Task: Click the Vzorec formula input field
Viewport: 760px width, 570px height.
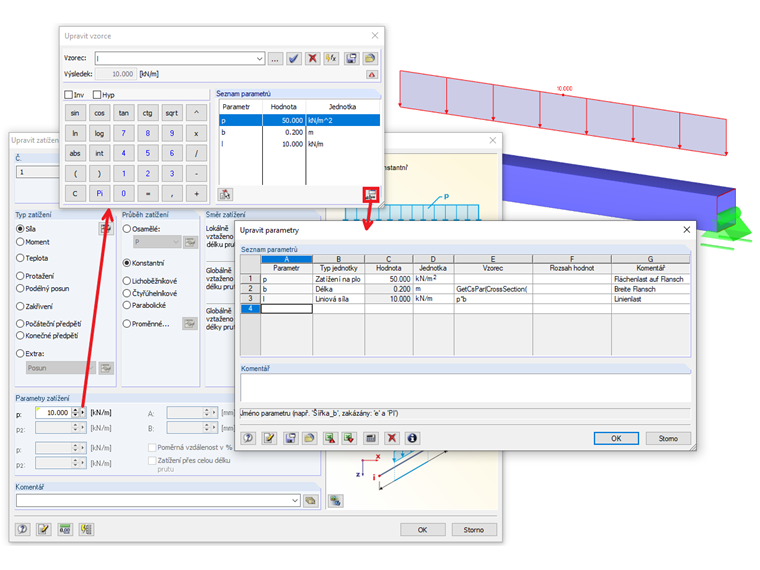Action: [x=175, y=59]
